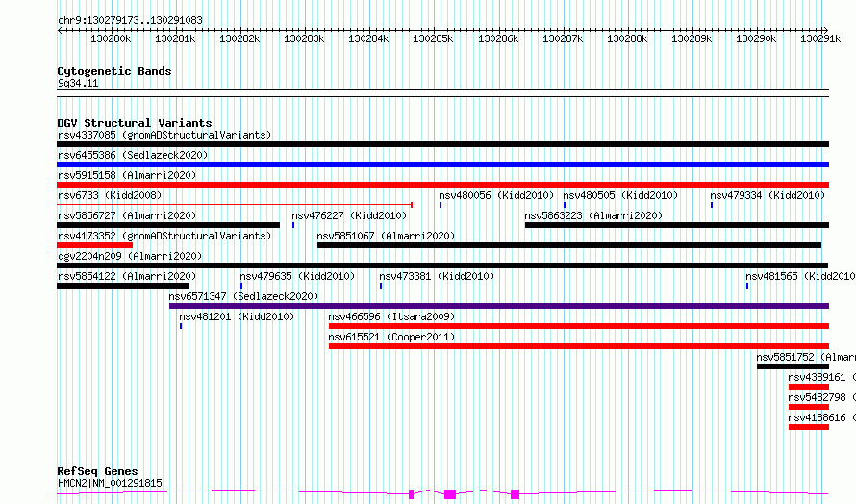Click the nsv481201 Kidd2010 label

pos(237,316)
